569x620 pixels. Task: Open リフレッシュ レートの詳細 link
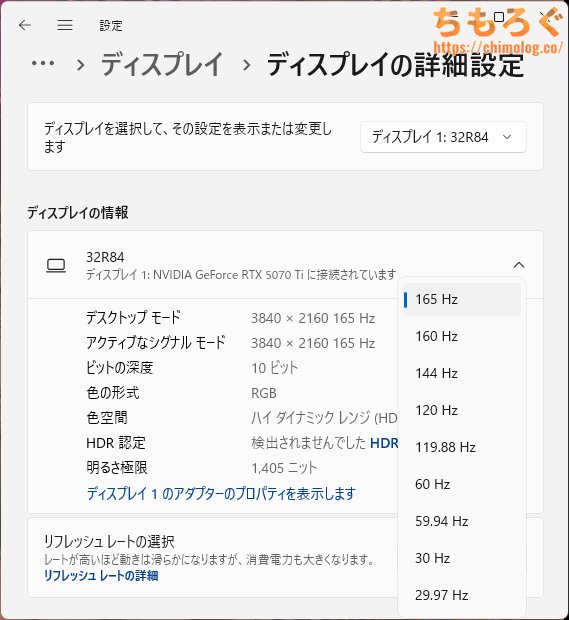(x=101, y=576)
